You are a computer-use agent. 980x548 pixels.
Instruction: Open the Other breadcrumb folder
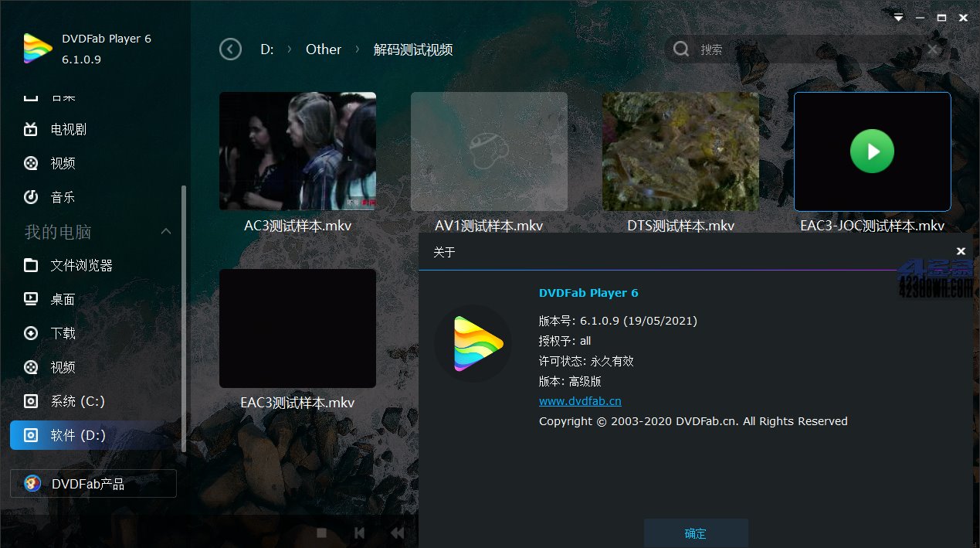[x=323, y=49]
